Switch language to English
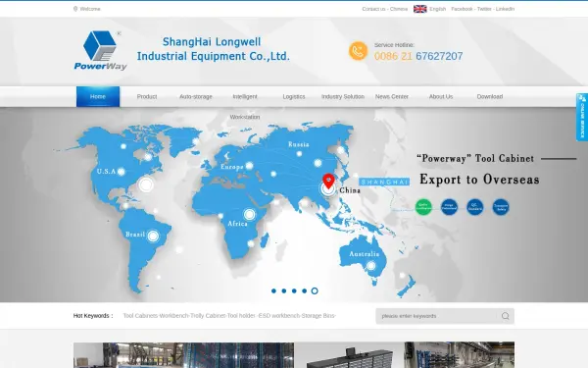The height and width of the screenshot is (368, 588). [x=438, y=9]
